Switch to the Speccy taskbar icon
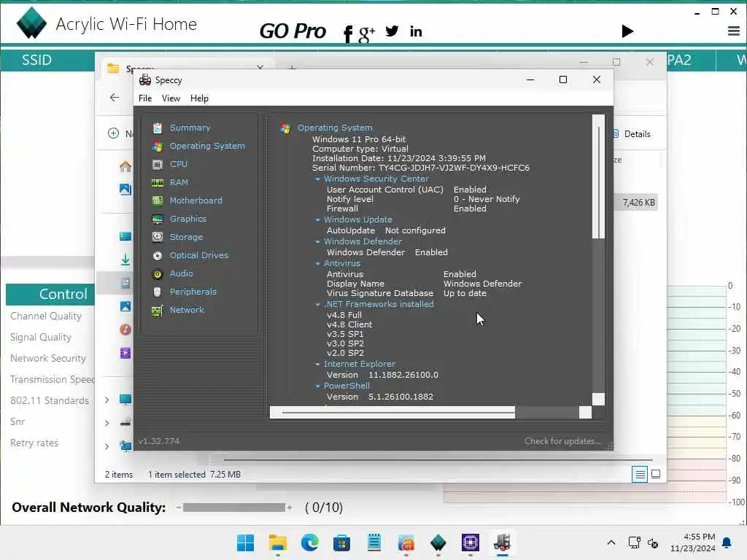This screenshot has height=560, width=747. click(x=502, y=542)
